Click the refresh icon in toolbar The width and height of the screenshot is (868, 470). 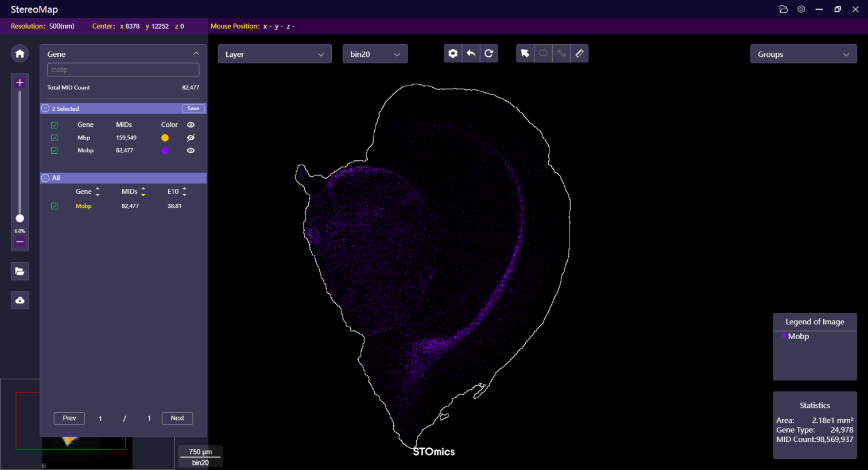(489, 53)
